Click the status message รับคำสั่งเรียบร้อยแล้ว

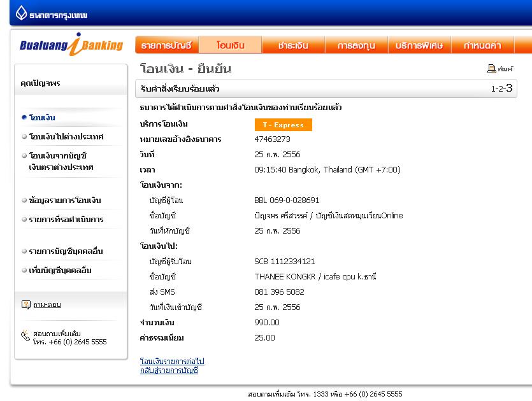tap(180, 89)
